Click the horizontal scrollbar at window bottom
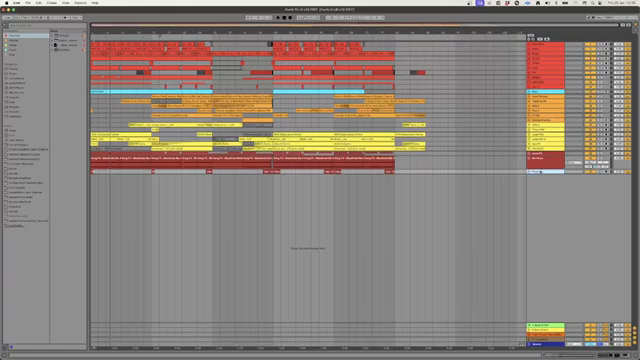Viewport: 640px width, 360px height. [x=276, y=355]
